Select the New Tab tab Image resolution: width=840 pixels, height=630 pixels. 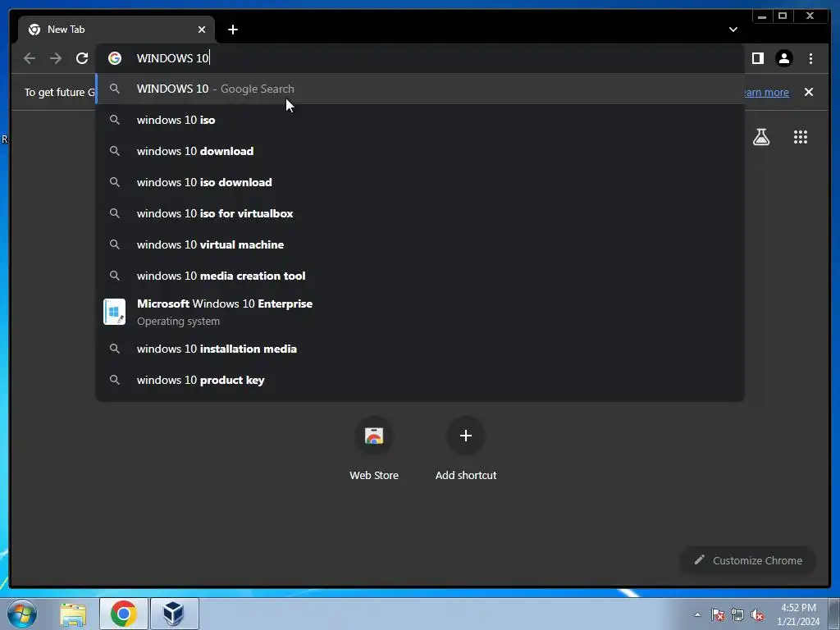pyautogui.click(x=116, y=30)
